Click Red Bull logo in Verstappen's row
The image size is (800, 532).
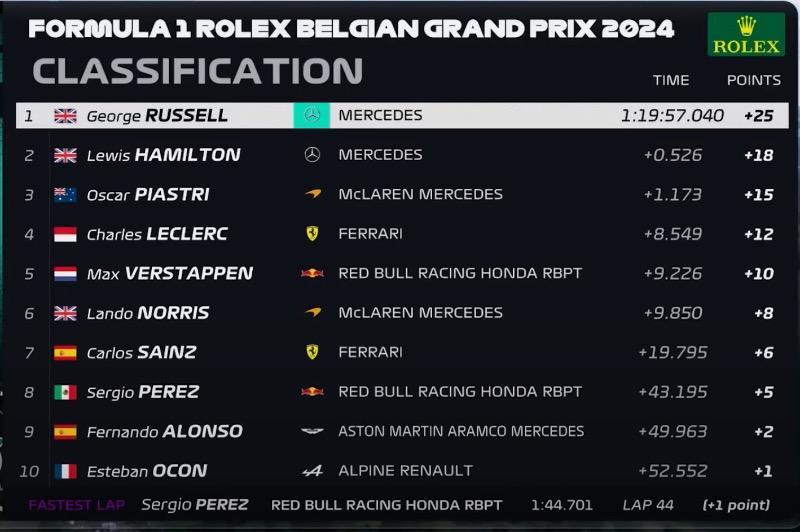[x=312, y=273]
